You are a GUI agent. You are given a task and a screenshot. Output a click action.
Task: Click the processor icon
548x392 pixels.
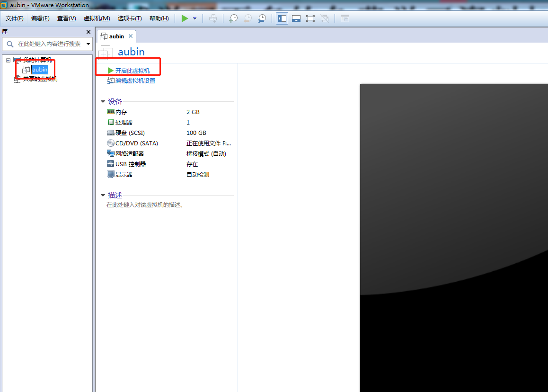110,123
